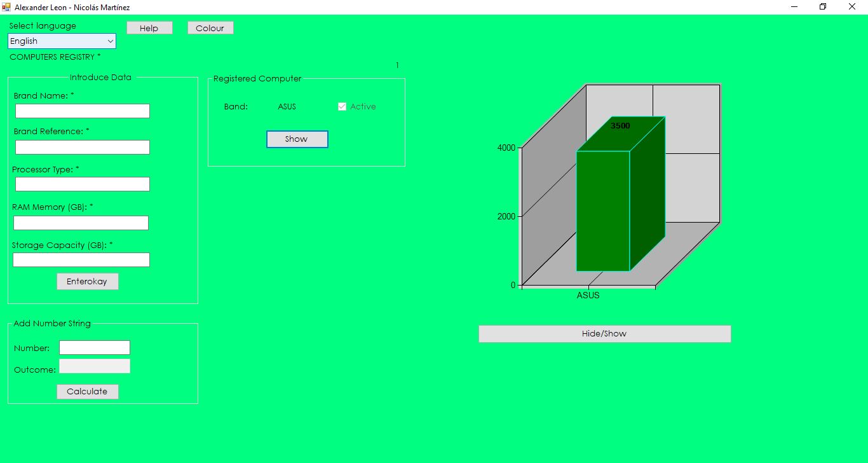Click the 2000 axis value label

click(506, 216)
